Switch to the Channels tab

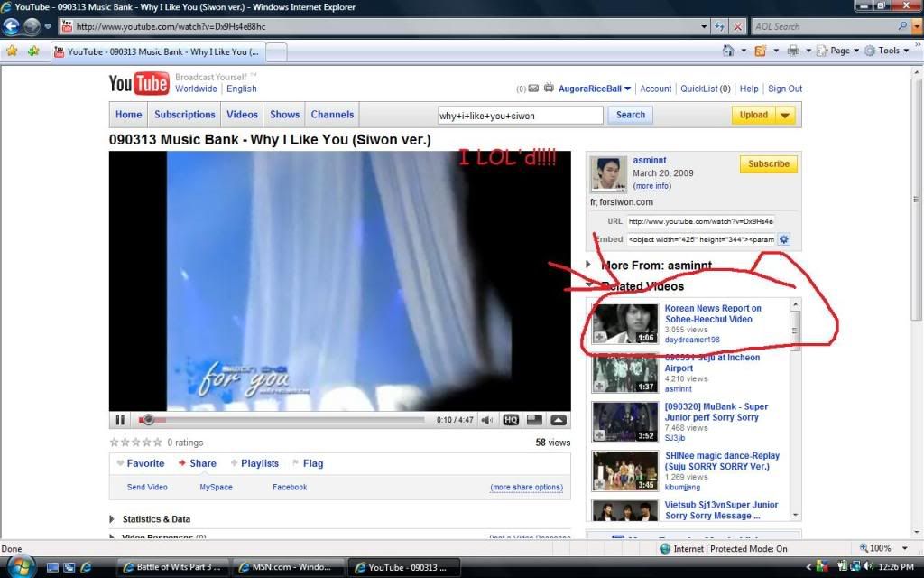pyautogui.click(x=332, y=115)
